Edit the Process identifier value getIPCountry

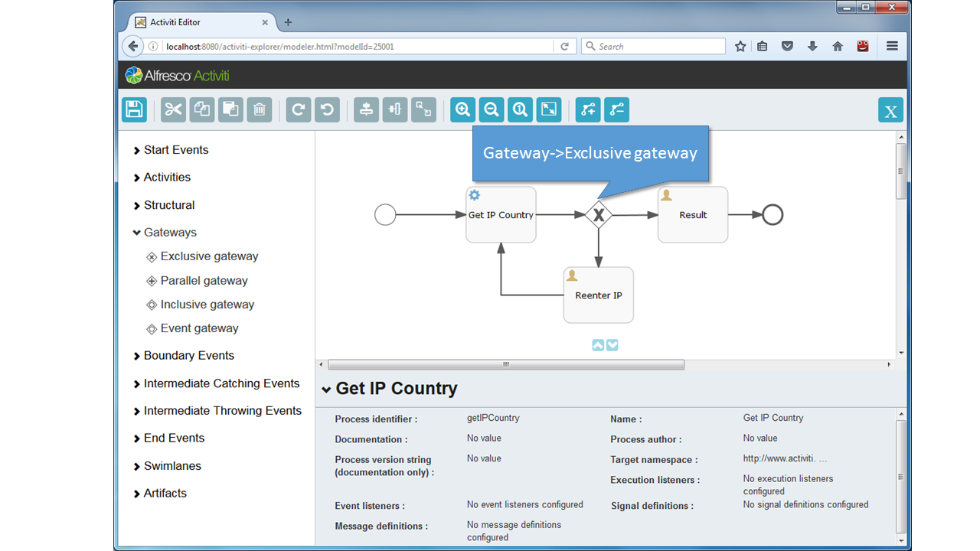pos(493,419)
